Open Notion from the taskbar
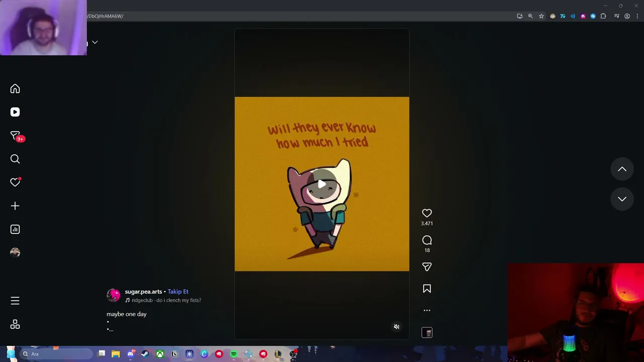 (175, 354)
